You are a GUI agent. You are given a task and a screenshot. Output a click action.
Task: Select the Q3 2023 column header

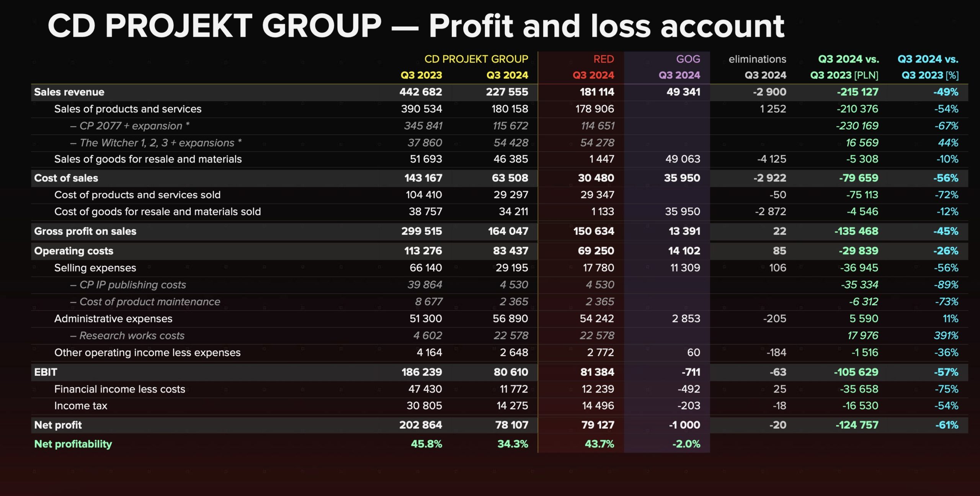[421, 75]
